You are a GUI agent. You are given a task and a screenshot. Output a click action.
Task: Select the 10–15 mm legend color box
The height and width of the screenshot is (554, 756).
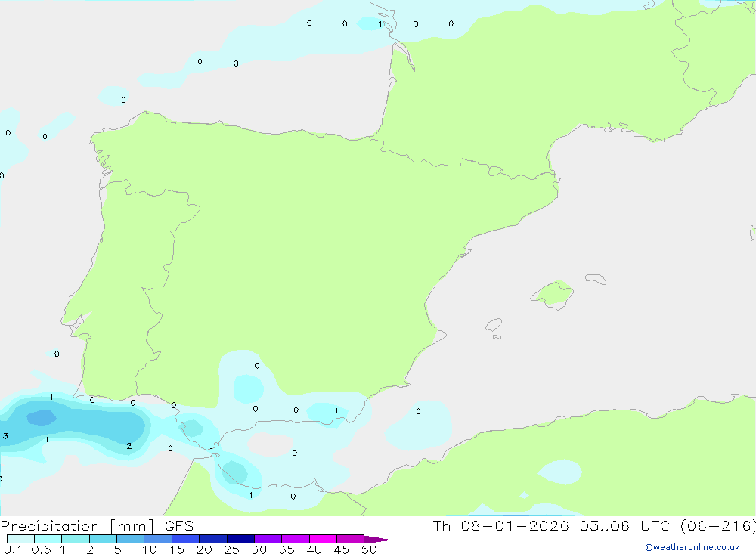(158, 539)
